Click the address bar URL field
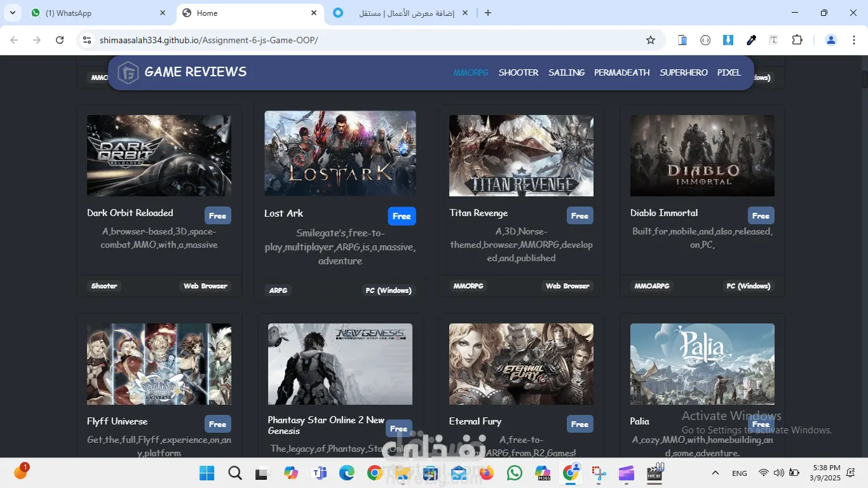 click(369, 40)
